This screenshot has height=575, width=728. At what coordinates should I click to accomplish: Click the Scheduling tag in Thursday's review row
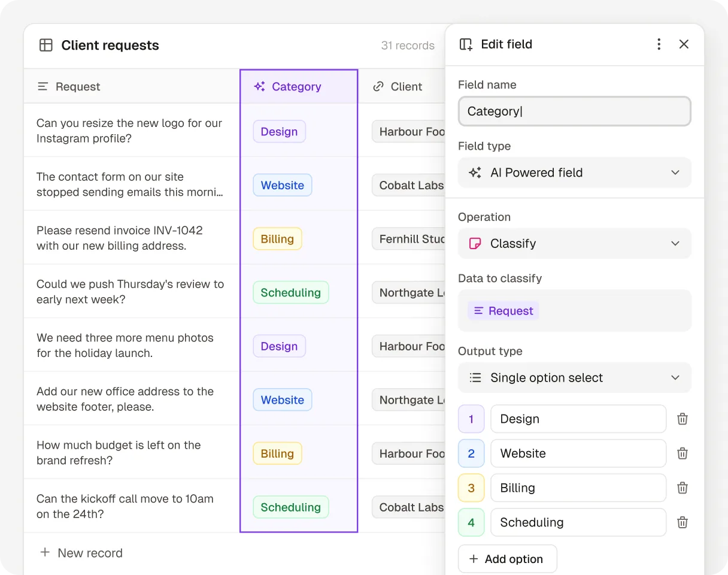[x=290, y=292]
